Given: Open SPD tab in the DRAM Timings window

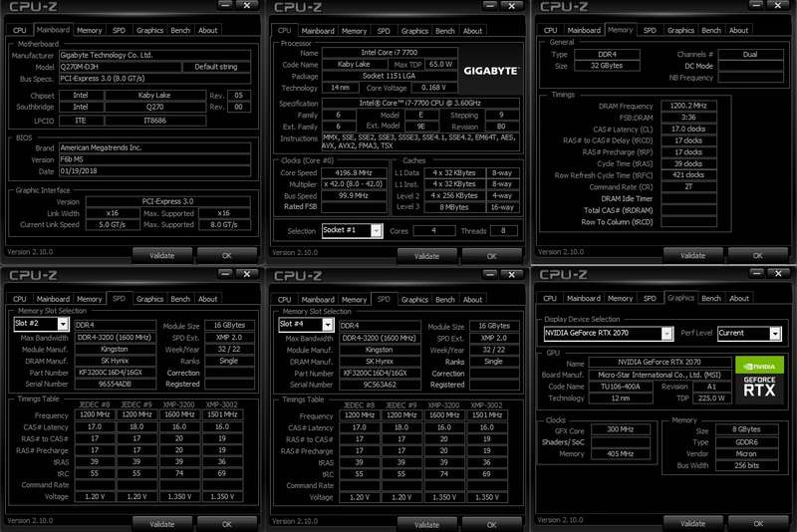Looking at the screenshot, I should 650,31.
